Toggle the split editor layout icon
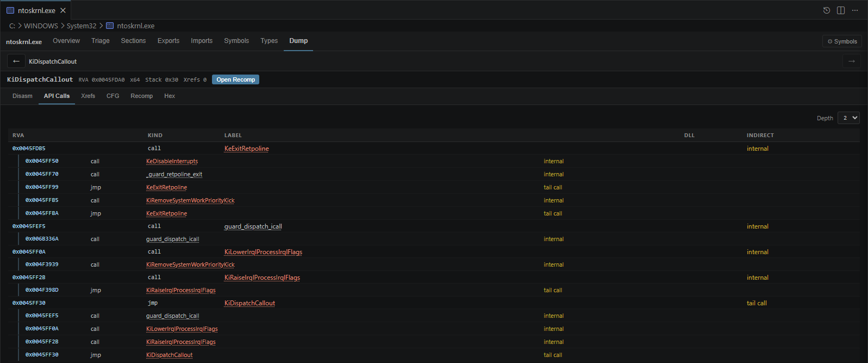Image resolution: width=868 pixels, height=363 pixels. pyautogui.click(x=841, y=10)
